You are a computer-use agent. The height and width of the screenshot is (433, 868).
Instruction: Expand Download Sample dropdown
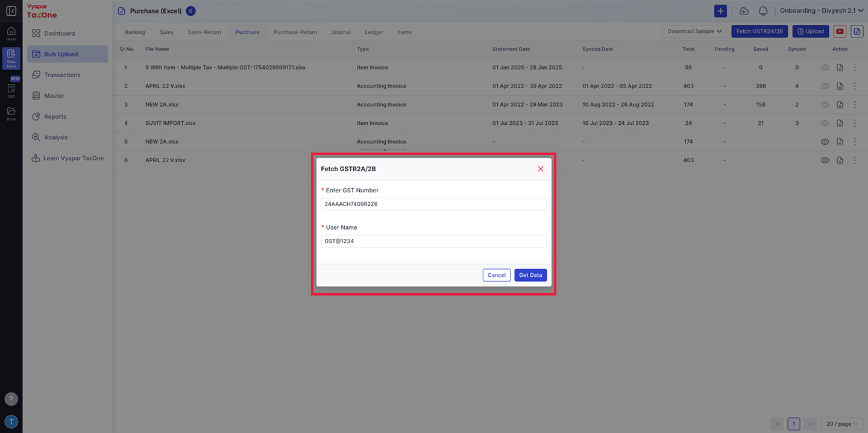tap(694, 31)
